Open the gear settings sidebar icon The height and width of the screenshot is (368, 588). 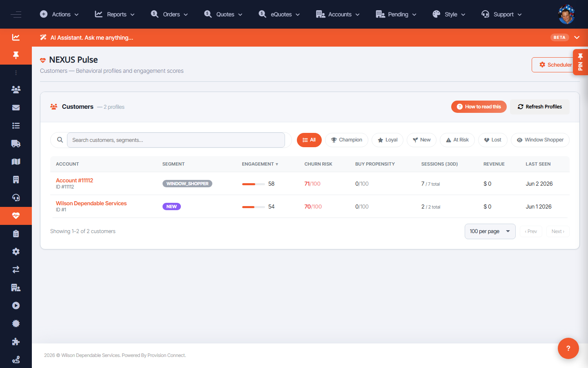click(16, 251)
